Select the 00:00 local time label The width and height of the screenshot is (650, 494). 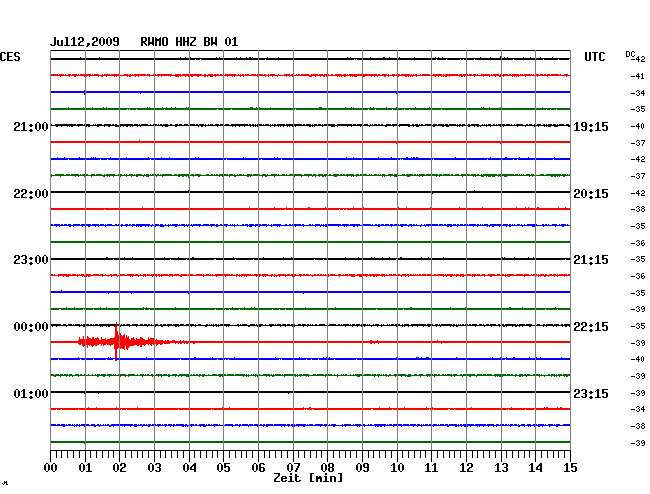coord(31,327)
